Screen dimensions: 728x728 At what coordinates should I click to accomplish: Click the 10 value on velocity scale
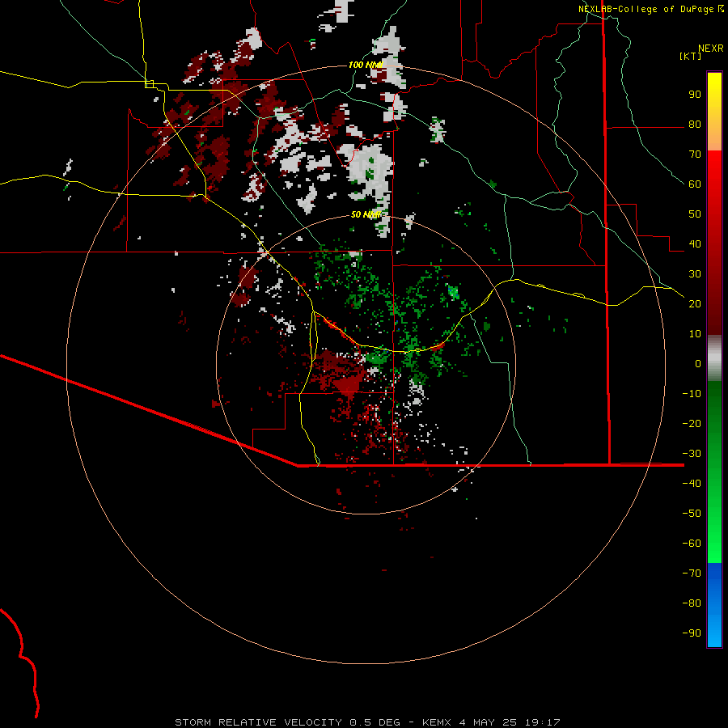pos(695,334)
